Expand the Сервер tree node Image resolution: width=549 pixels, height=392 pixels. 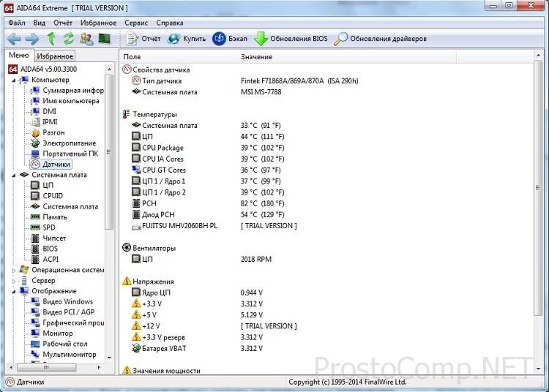click(x=14, y=281)
